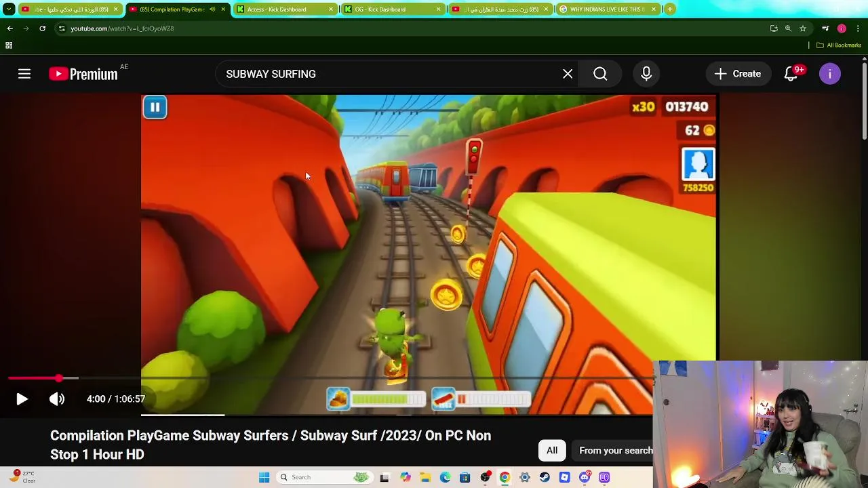The height and width of the screenshot is (488, 868).
Task: Open Chrome three-dot menu
Action: pyautogui.click(x=858, y=28)
